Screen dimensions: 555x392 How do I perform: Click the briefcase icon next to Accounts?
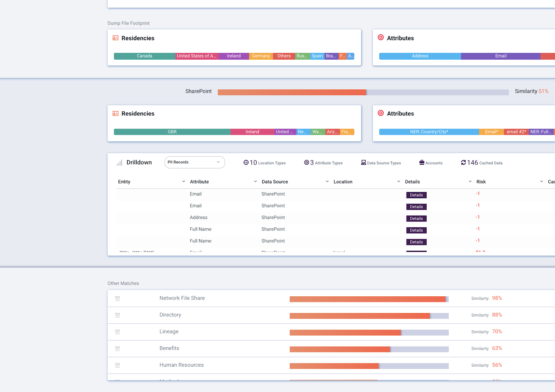[421, 162]
